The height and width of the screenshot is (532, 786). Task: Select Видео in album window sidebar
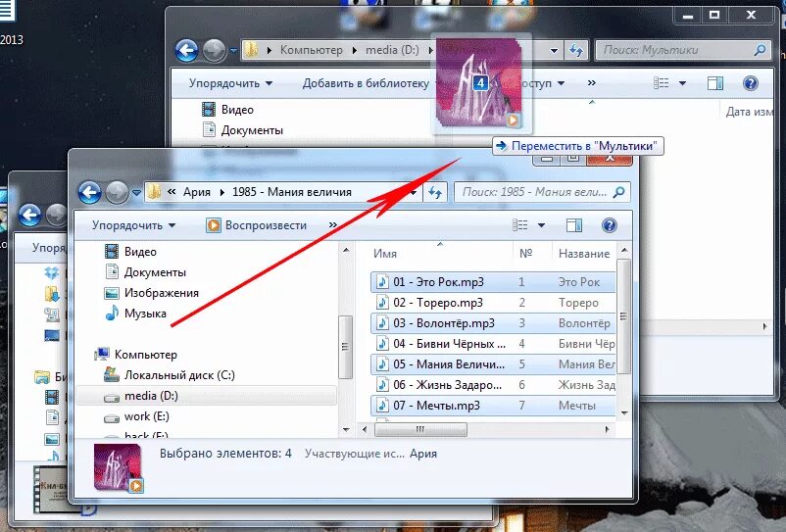pyautogui.click(x=130, y=252)
